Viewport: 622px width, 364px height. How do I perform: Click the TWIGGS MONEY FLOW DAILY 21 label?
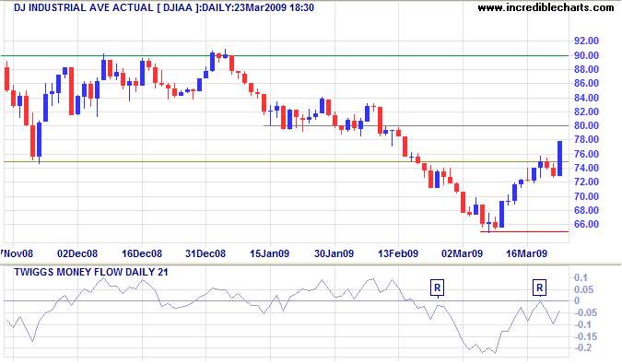(91, 272)
